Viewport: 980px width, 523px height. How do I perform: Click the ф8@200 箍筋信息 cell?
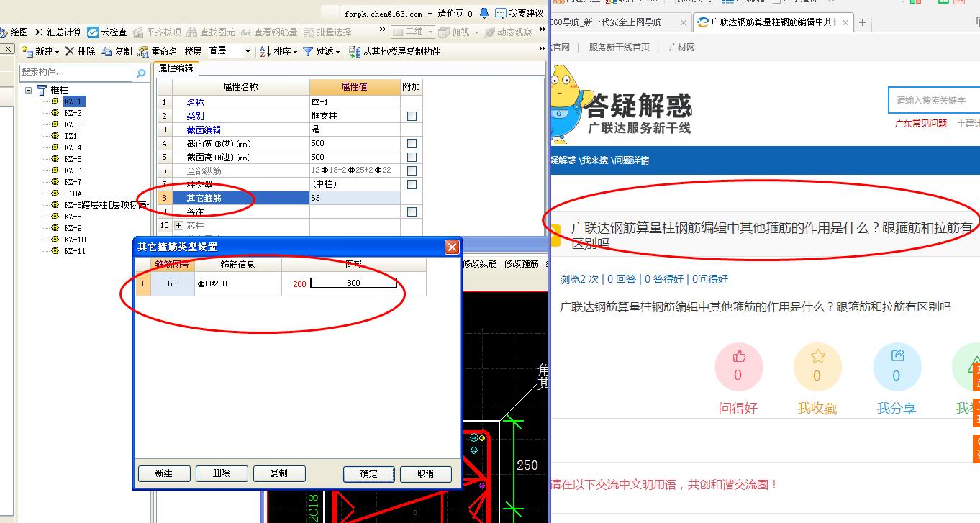click(x=238, y=283)
